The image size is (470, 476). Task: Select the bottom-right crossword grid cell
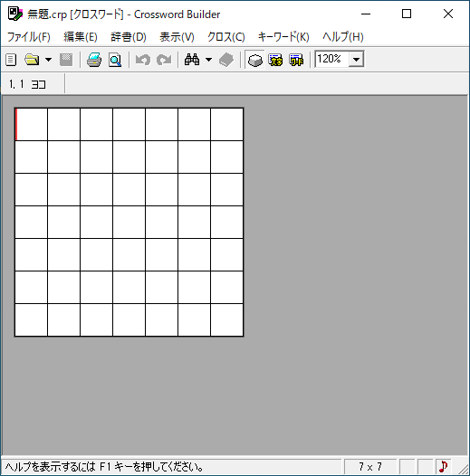click(227, 319)
